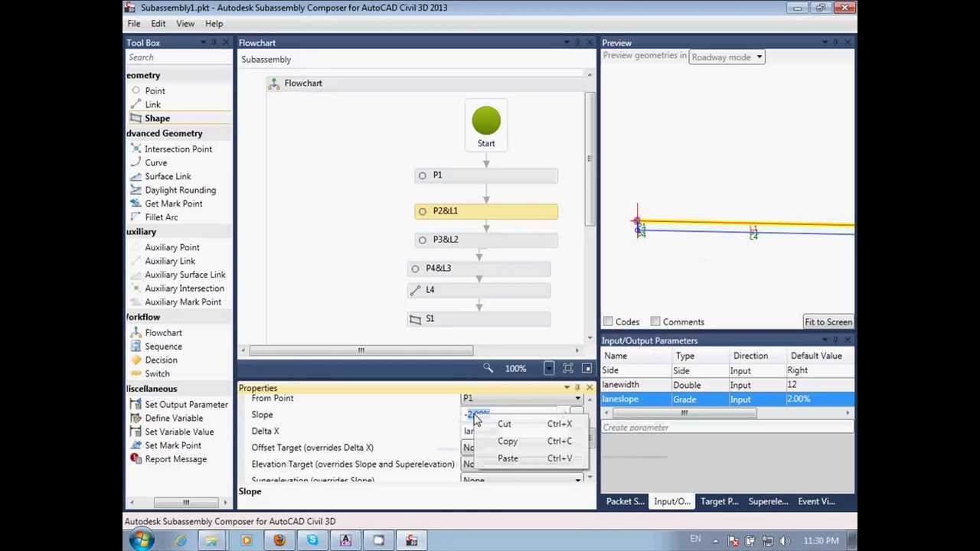980x551 pixels.
Task: Open Skype from the taskbar
Action: pos(312,541)
